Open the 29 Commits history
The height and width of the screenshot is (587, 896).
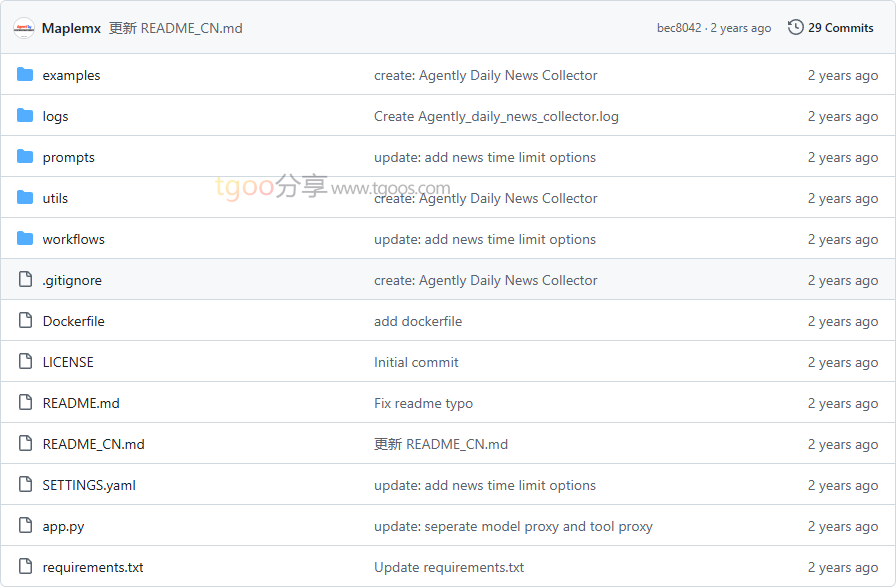pyautogui.click(x=840, y=28)
